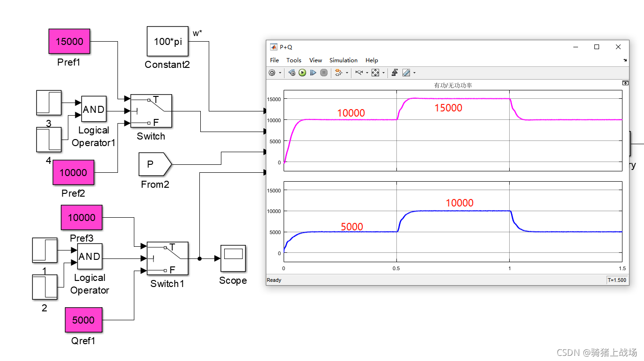Open the zoom tool dropdown arrow
The width and height of the screenshot is (644, 361).
pyautogui.click(x=367, y=73)
